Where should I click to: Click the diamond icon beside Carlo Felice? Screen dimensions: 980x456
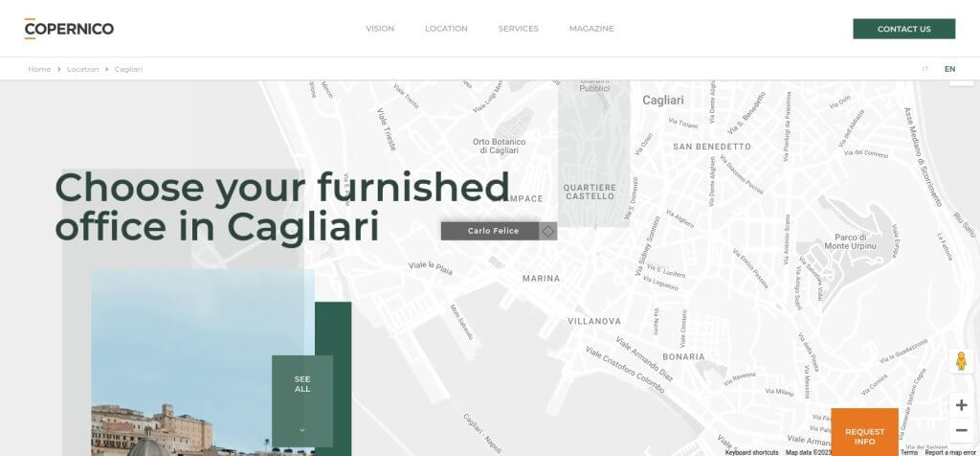click(x=548, y=231)
